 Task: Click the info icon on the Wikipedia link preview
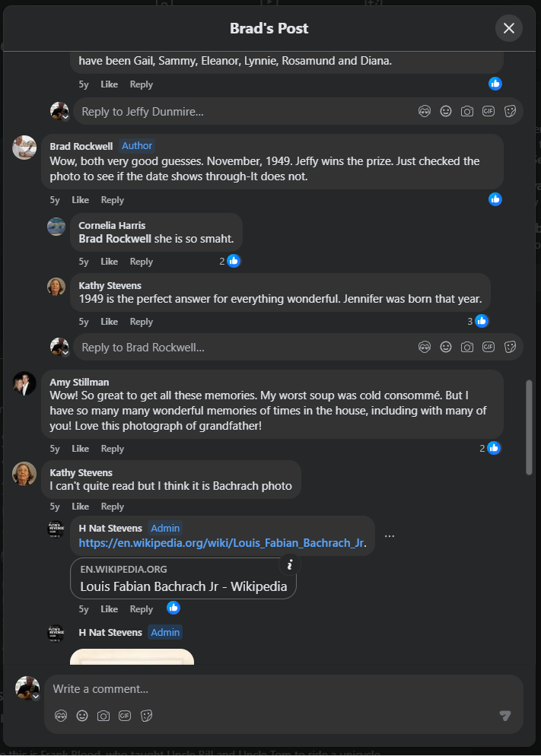(x=289, y=564)
